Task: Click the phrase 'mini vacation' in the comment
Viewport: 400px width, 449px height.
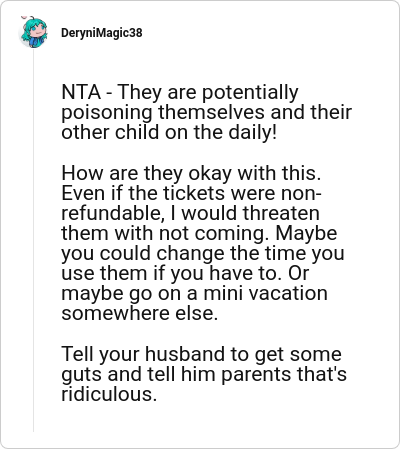Action: pyautogui.click(x=265, y=294)
